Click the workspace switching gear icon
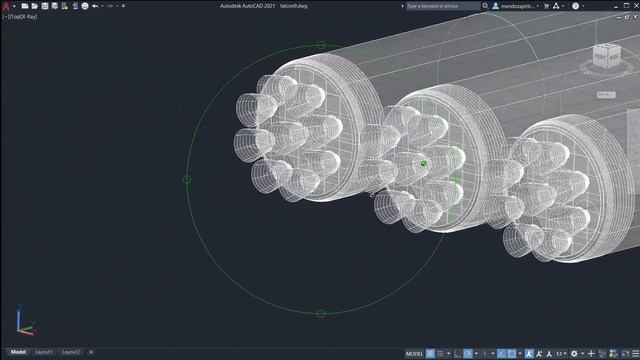Viewport: 640px width, 360px height. point(574,353)
